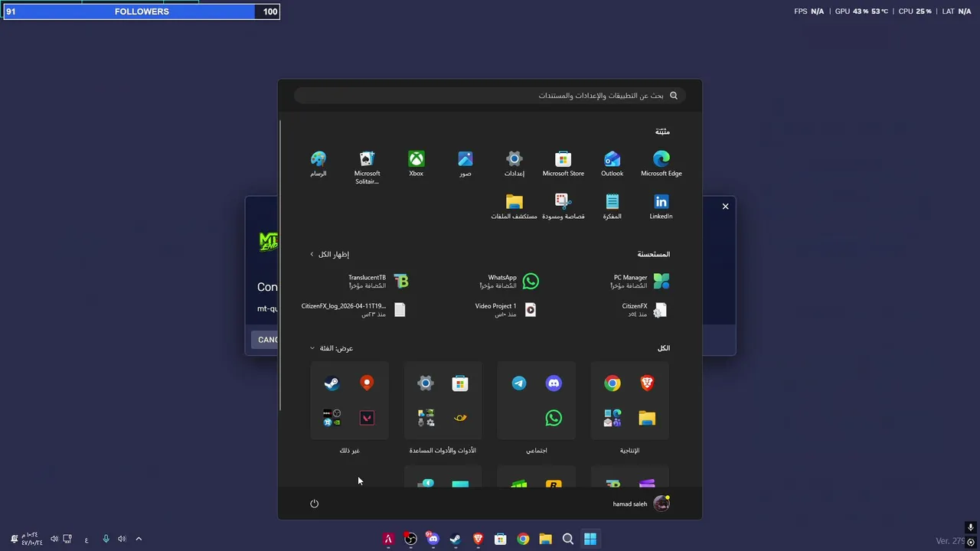Click the الأدوات والأدوات المساعدة category label
This screenshot has width=980, height=551.
point(443,451)
